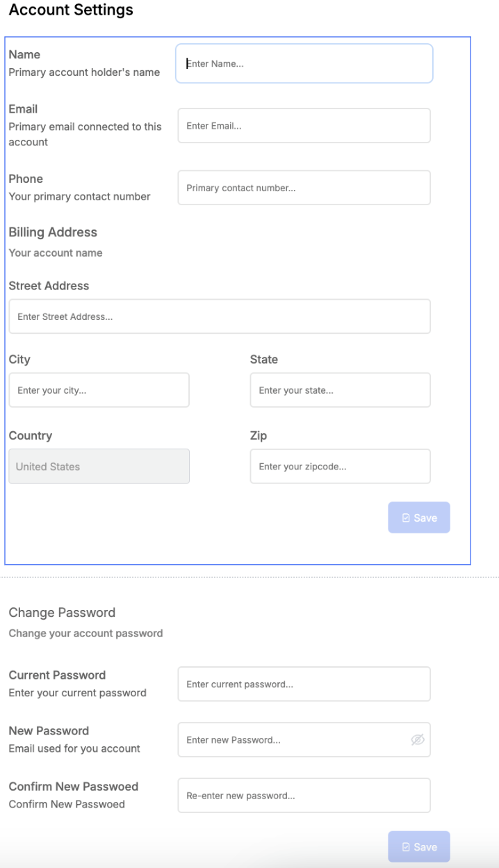Click the Enter new Password field
Image resolution: width=499 pixels, height=868 pixels.
click(x=292, y=740)
